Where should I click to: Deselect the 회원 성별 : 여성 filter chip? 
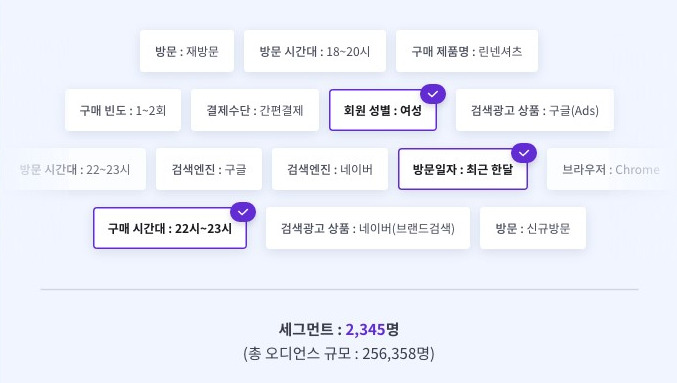(383, 110)
